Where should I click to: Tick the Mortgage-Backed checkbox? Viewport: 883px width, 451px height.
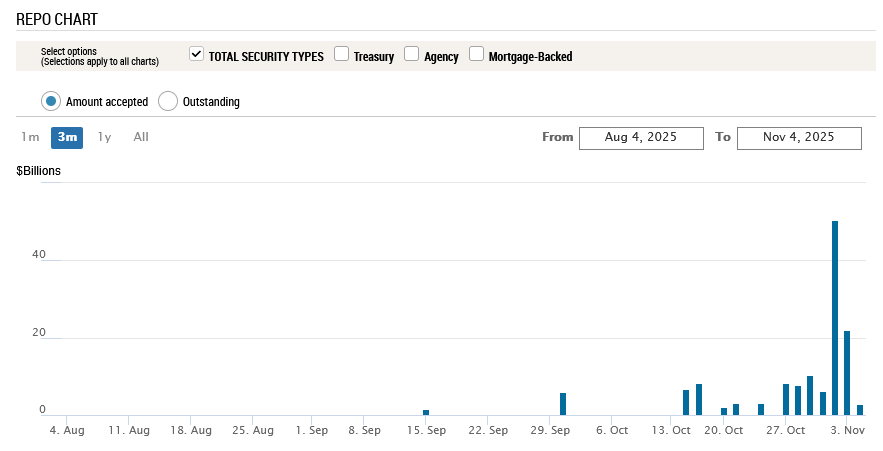point(476,54)
